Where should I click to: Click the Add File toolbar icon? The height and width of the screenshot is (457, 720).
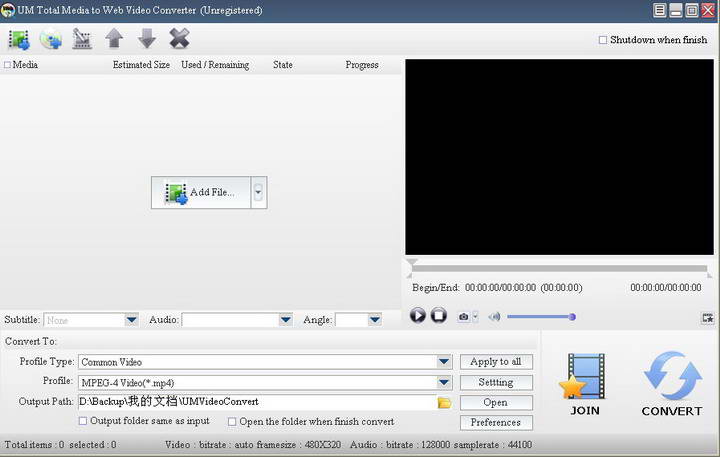pos(19,39)
